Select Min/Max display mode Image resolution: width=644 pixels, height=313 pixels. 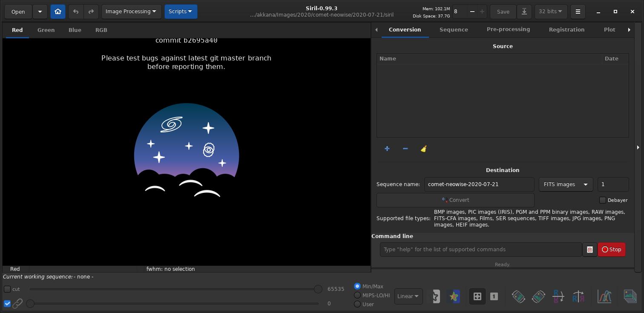coord(357,286)
